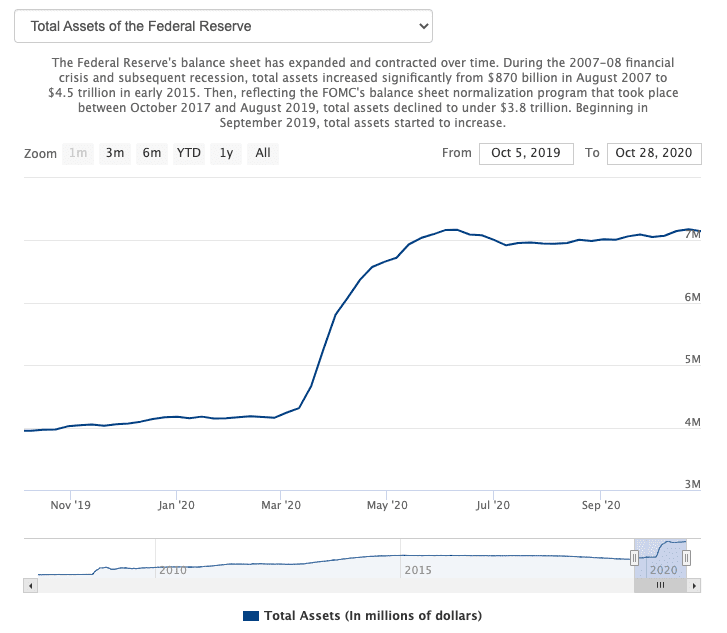Click the 2020 navigator label

(663, 570)
